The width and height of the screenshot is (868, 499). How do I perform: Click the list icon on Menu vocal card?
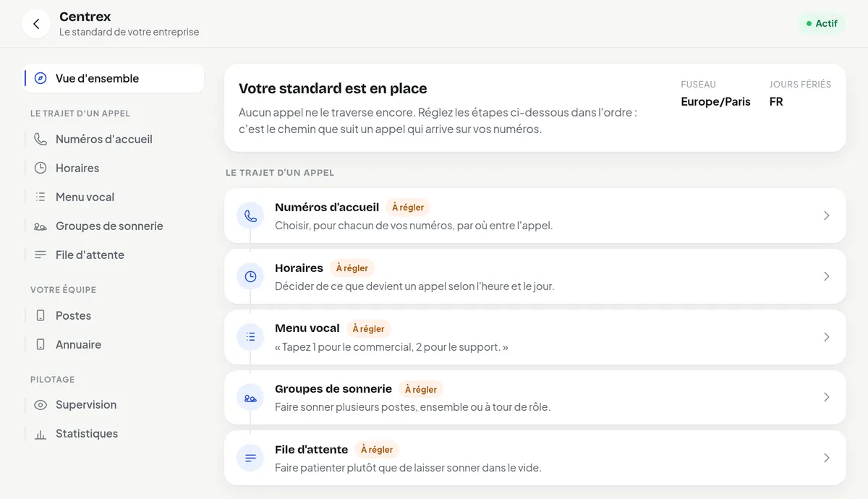[x=250, y=337]
